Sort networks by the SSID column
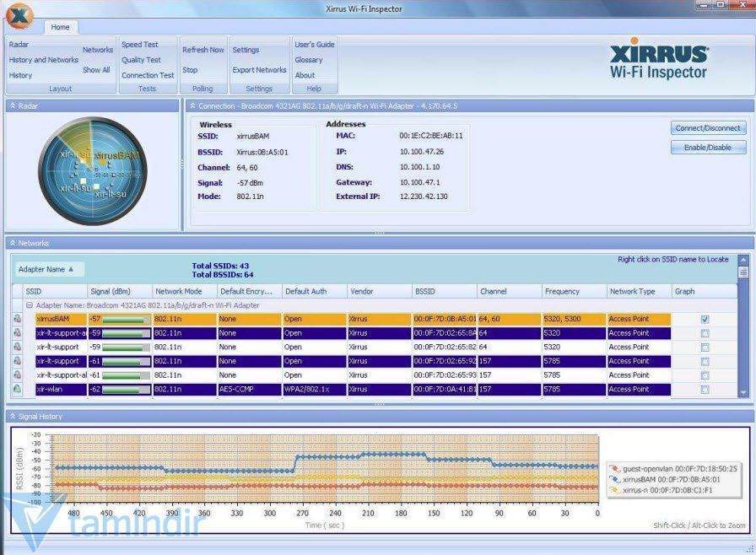The height and width of the screenshot is (555, 756). [x=55, y=292]
